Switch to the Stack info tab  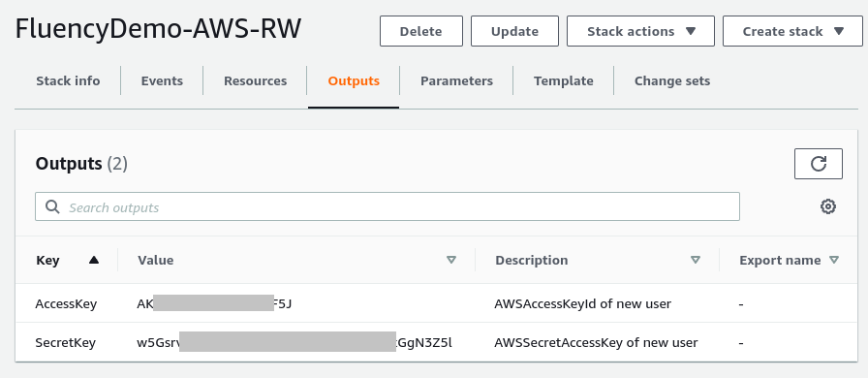pos(68,80)
